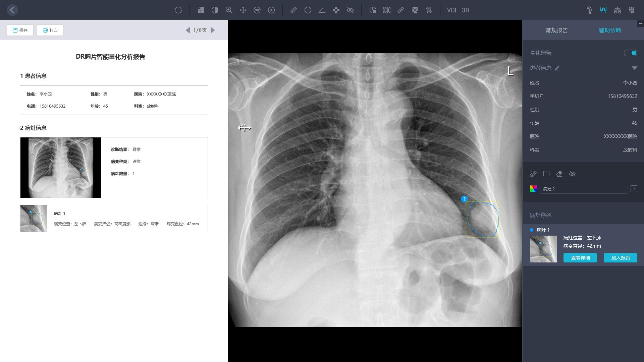Click the phone number 15810495632 in right panel
Viewport: 644px width, 362px height.
click(x=623, y=96)
